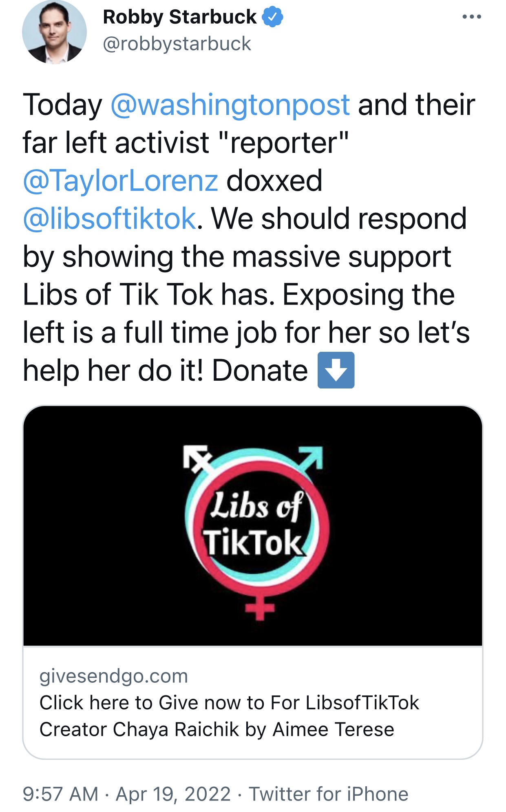Image resolution: width=506 pixels, height=812 pixels.
Task: Open the Libs of TikTok preview image
Action: 253,526
